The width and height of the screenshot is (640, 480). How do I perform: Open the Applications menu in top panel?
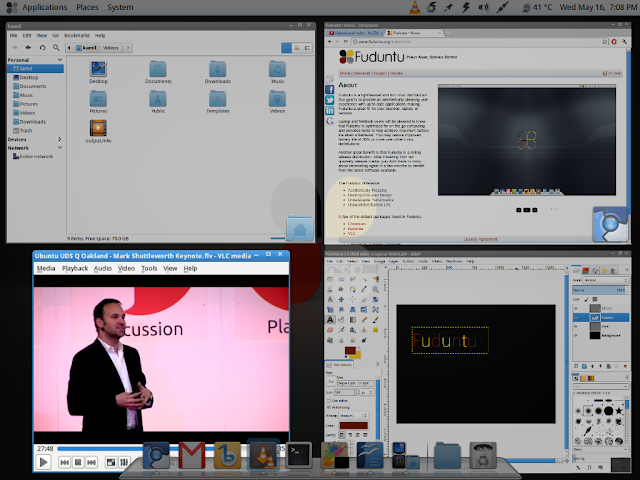click(44, 7)
